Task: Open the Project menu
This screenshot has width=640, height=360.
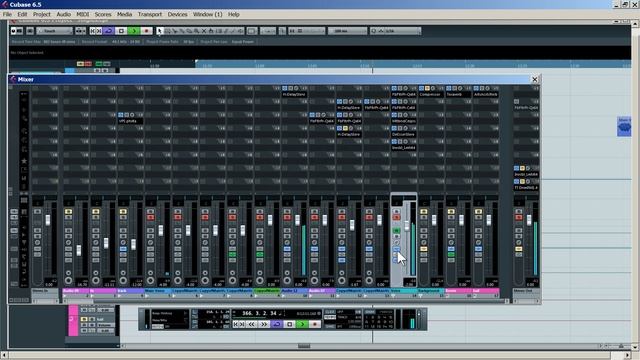Action: (x=42, y=14)
